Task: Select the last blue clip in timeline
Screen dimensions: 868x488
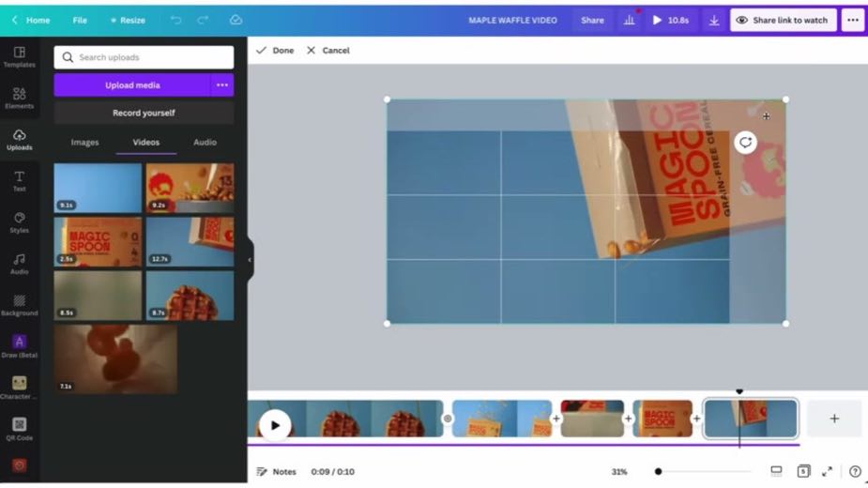Action: 750,419
